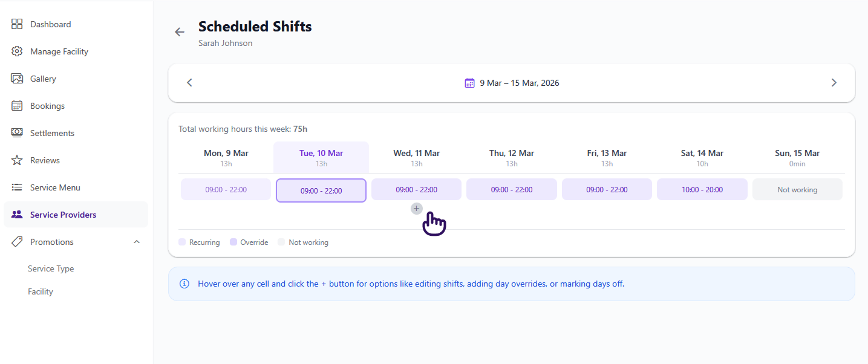Open the Bookings calendar icon
The width and height of the screenshot is (868, 364).
(x=17, y=106)
